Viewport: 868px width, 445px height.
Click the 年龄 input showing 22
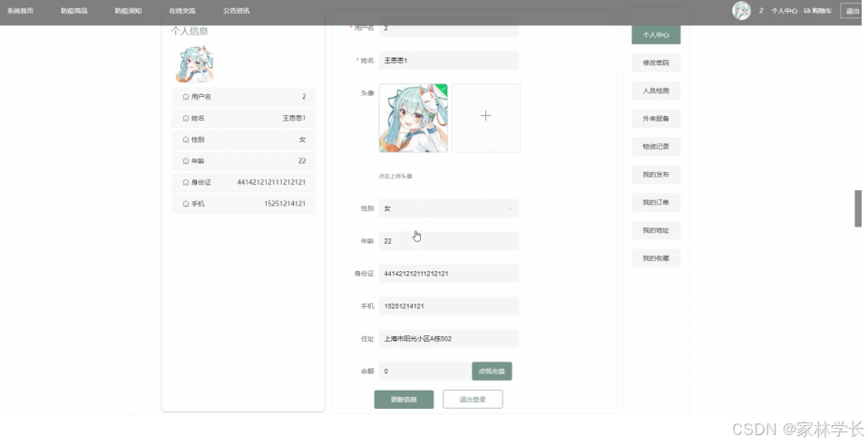click(448, 241)
